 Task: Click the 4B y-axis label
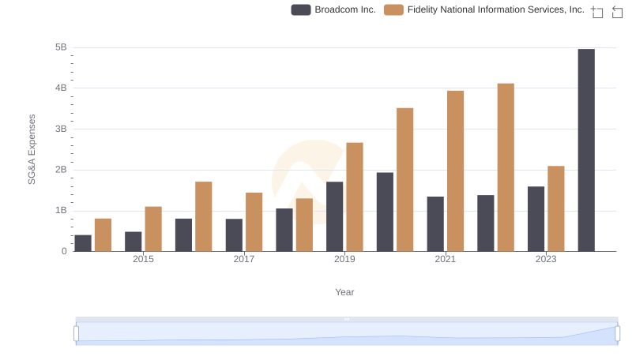[x=61, y=88]
